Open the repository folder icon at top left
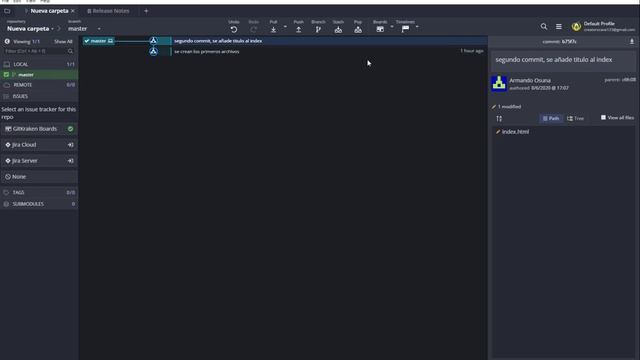Screen dimensions: 640x360 pyautogui.click(x=7, y=11)
